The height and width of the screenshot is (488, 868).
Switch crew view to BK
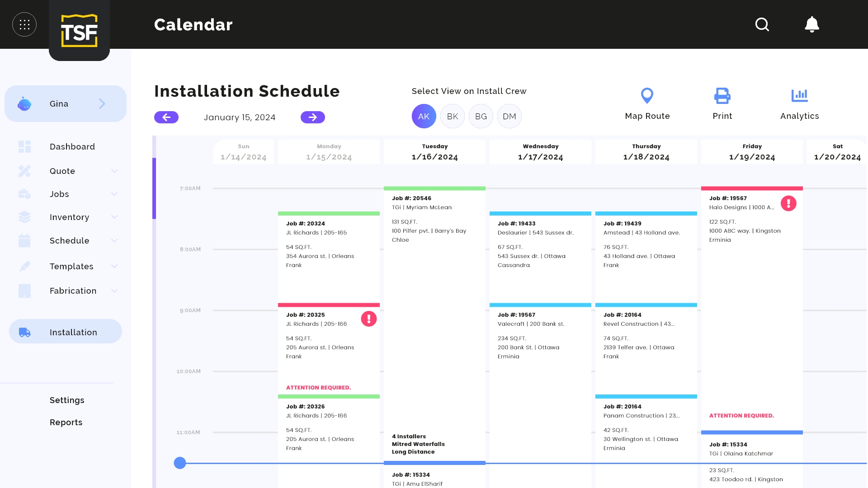(x=453, y=116)
